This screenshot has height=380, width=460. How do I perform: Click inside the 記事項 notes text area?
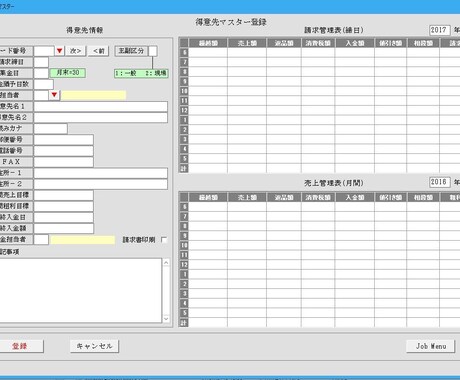[x=80, y=290]
